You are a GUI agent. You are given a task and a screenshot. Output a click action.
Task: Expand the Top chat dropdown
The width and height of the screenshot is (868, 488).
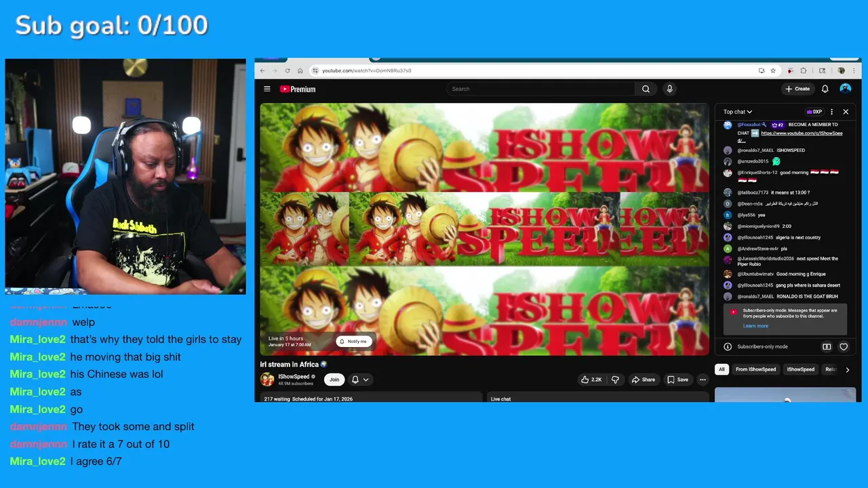click(738, 112)
